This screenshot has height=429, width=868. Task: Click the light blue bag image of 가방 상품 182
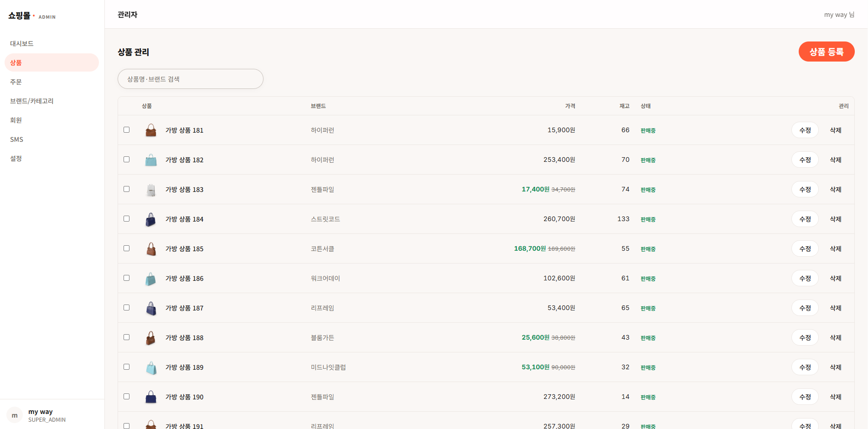coord(151,160)
